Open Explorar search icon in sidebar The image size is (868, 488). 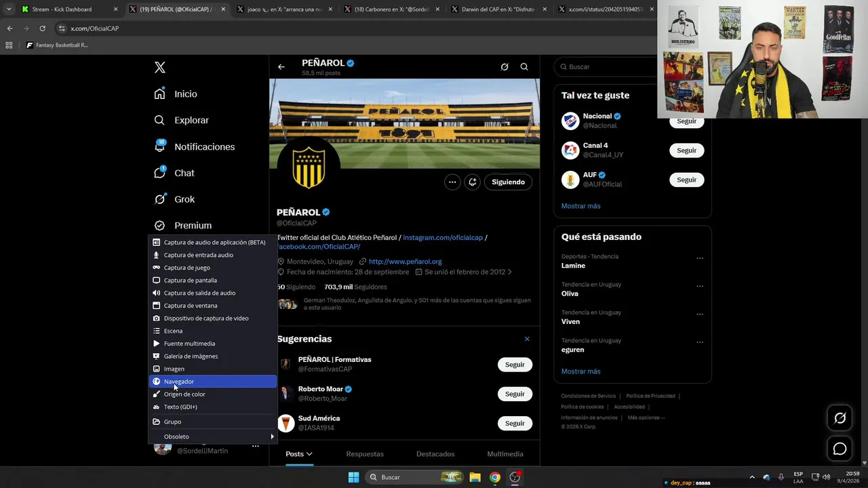tap(159, 120)
